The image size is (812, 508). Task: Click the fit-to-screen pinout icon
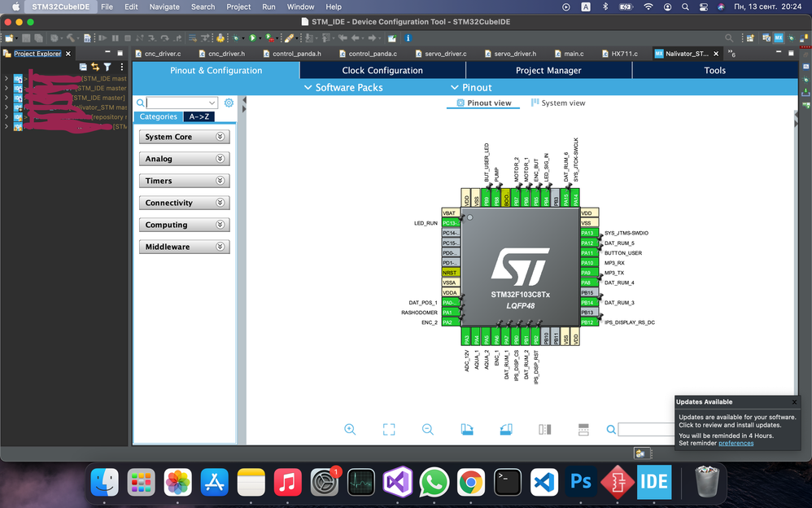389,429
